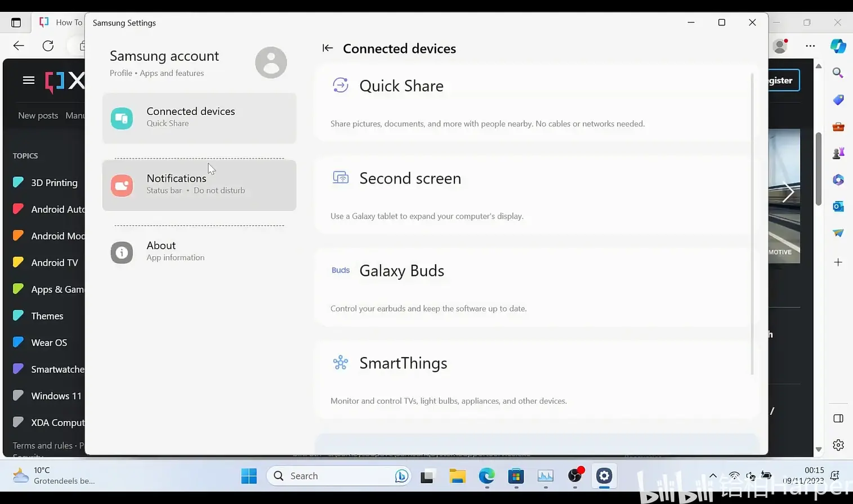Open the Edge Copilot icon
Image resolution: width=853 pixels, height=504 pixels.
838,46
